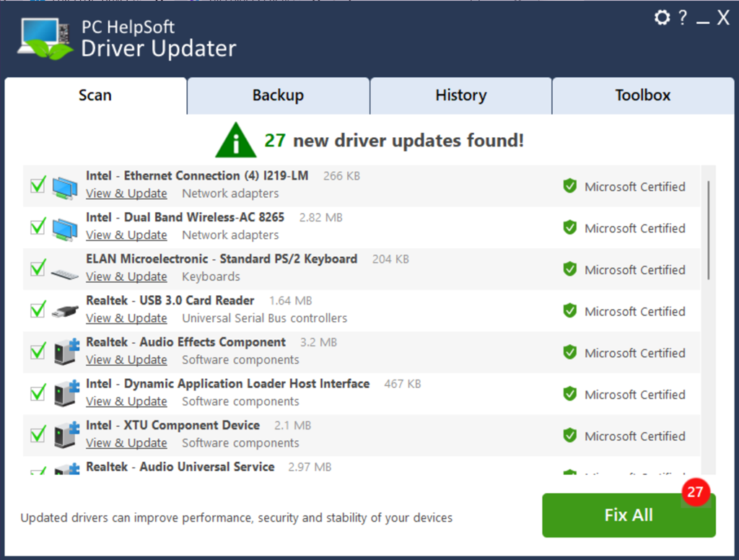Click the PC HelpSoft logo icon
The image size is (739, 560).
45,39
